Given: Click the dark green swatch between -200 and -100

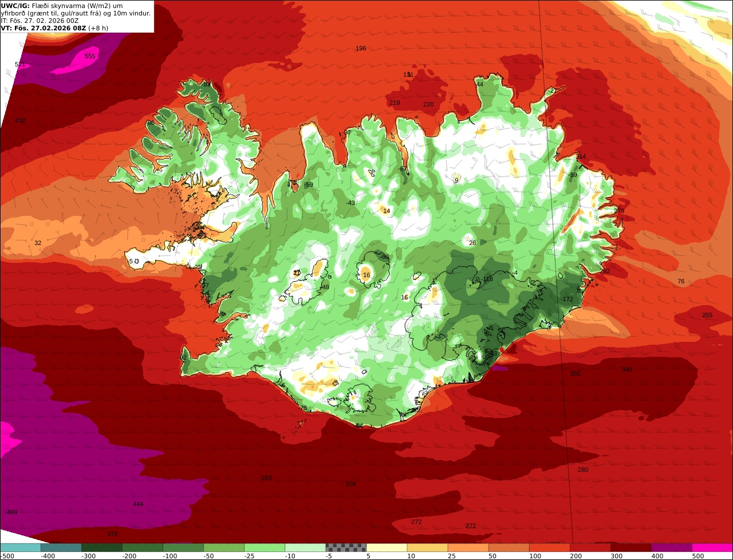Looking at the screenshot, I should pos(143,547).
